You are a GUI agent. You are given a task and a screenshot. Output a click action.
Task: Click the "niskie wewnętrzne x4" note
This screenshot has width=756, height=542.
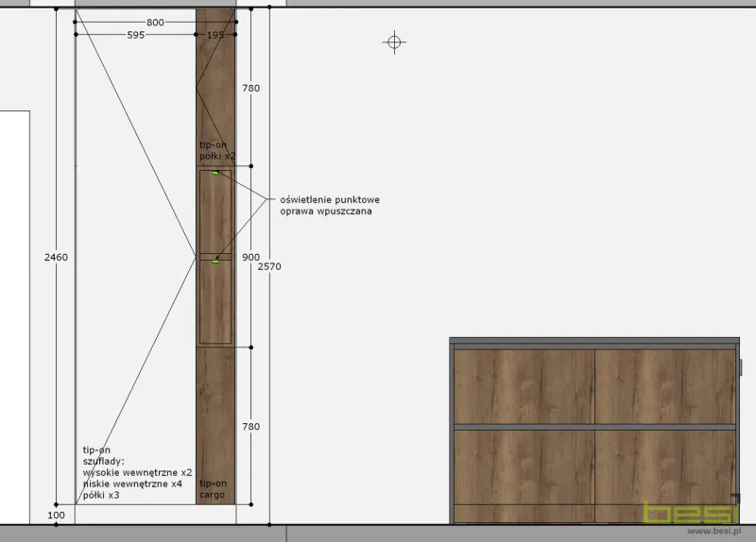(x=132, y=483)
